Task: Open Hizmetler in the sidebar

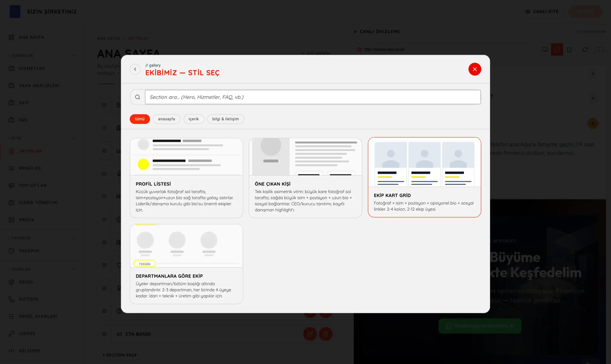Action: (32, 68)
